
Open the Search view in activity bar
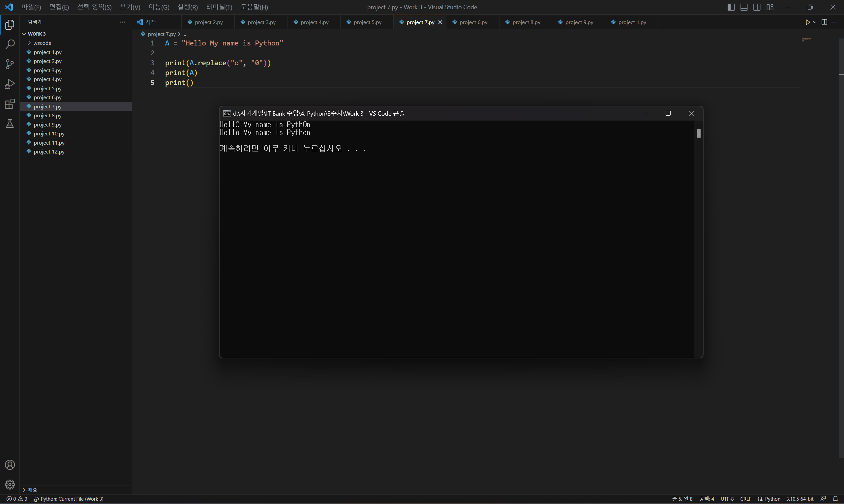coord(10,44)
